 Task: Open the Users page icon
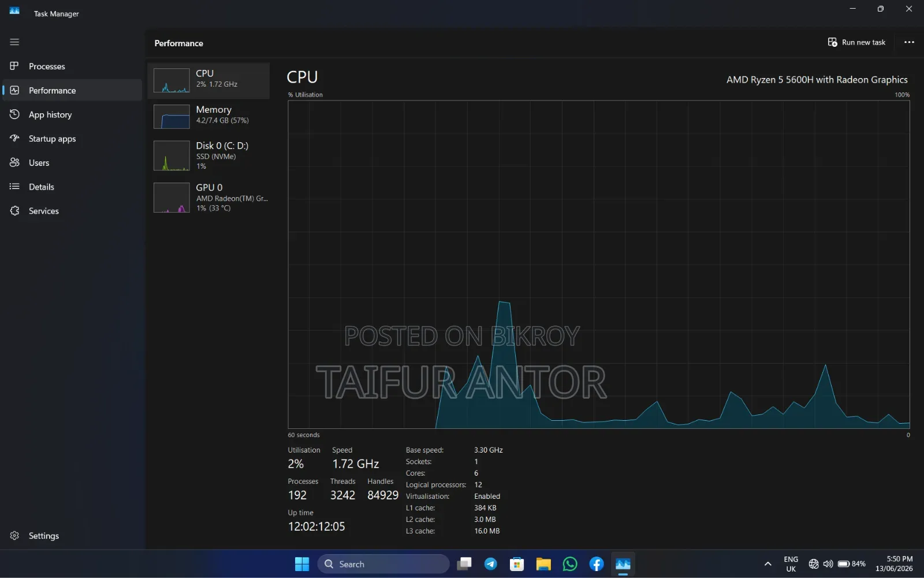click(x=14, y=162)
